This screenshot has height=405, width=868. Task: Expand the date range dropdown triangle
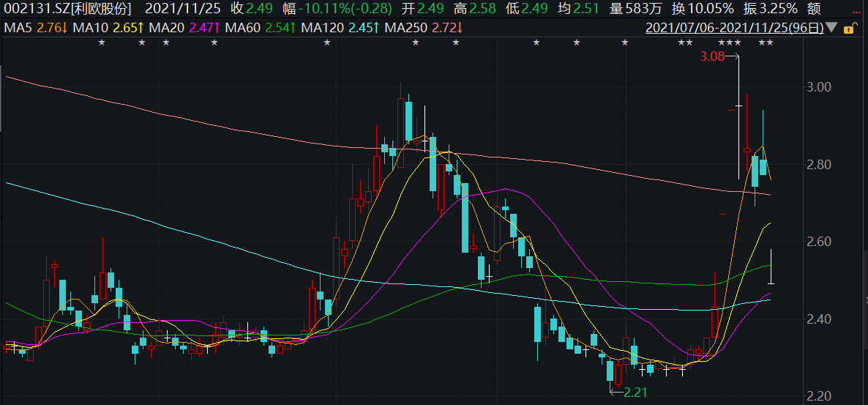coord(831,29)
